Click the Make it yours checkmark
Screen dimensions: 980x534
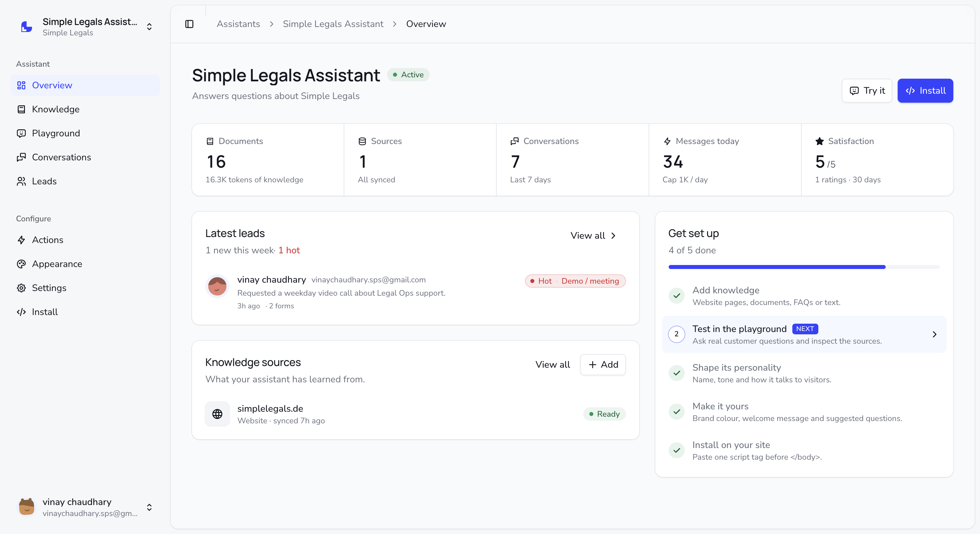pyautogui.click(x=676, y=412)
